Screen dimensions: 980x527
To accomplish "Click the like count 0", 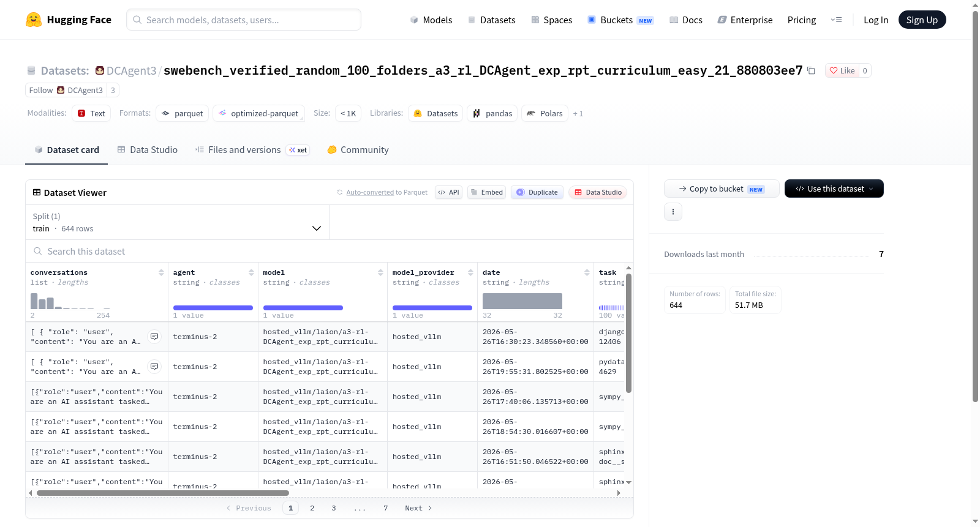I will pos(865,70).
